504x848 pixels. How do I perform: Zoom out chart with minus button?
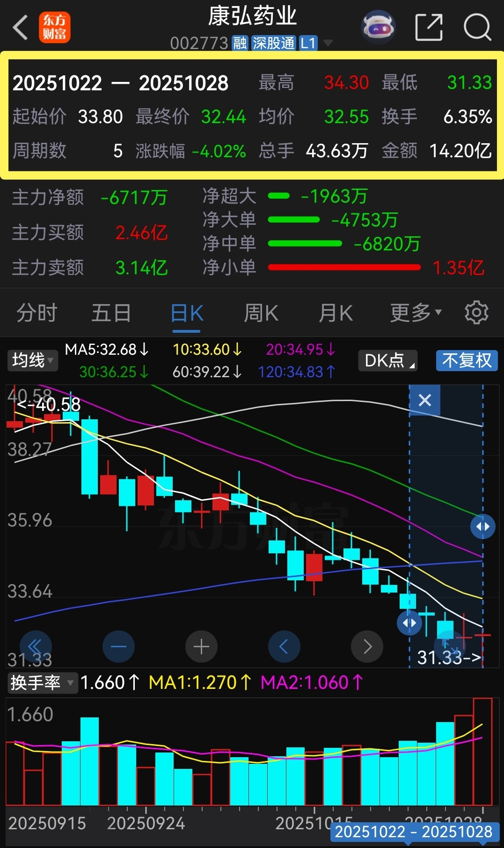(118, 647)
